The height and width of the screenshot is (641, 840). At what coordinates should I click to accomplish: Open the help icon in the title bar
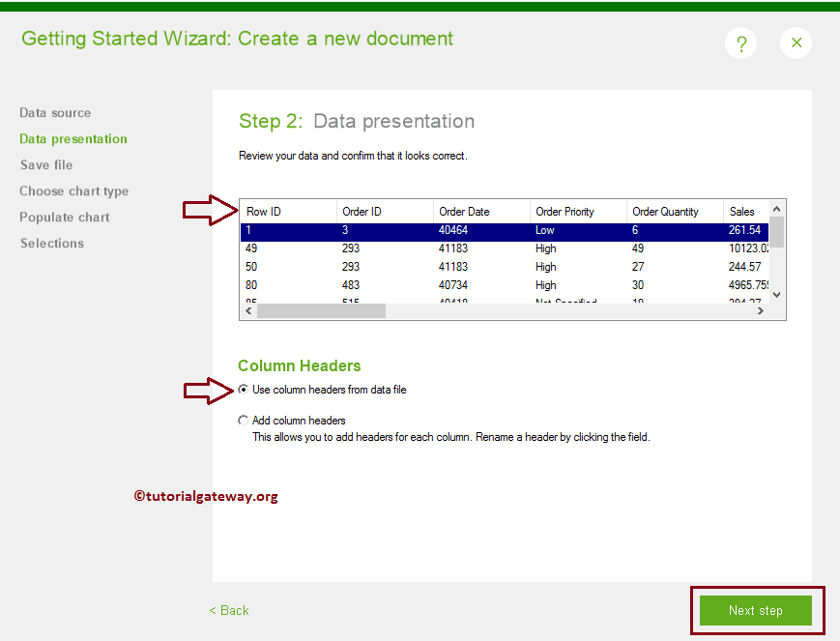[740, 43]
